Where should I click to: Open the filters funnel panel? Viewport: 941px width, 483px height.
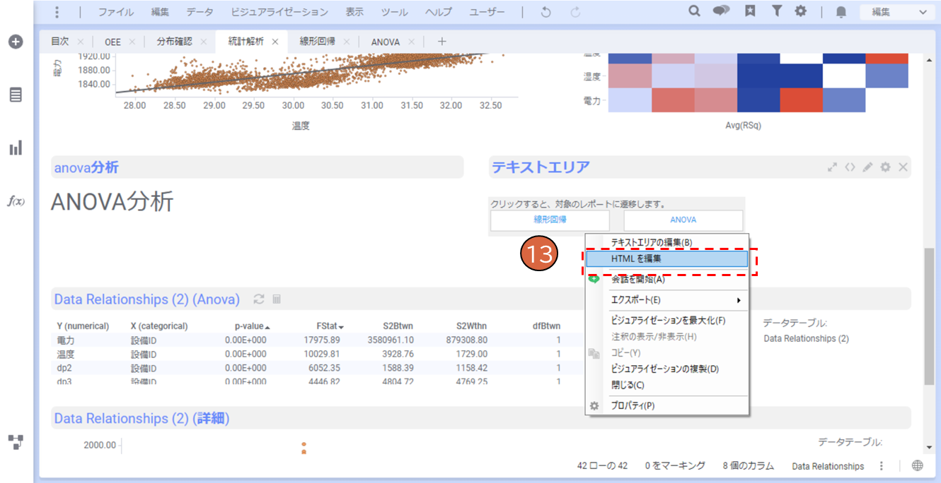click(x=776, y=11)
